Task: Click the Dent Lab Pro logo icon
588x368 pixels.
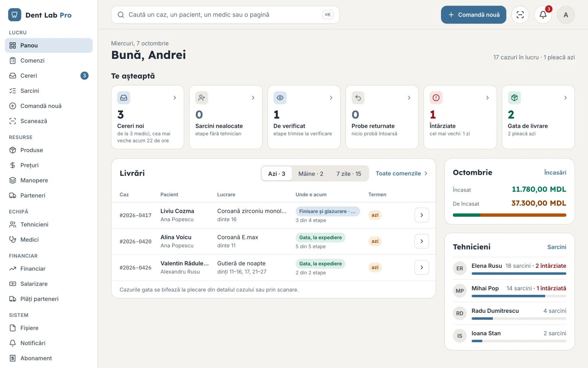Action: pyautogui.click(x=14, y=15)
